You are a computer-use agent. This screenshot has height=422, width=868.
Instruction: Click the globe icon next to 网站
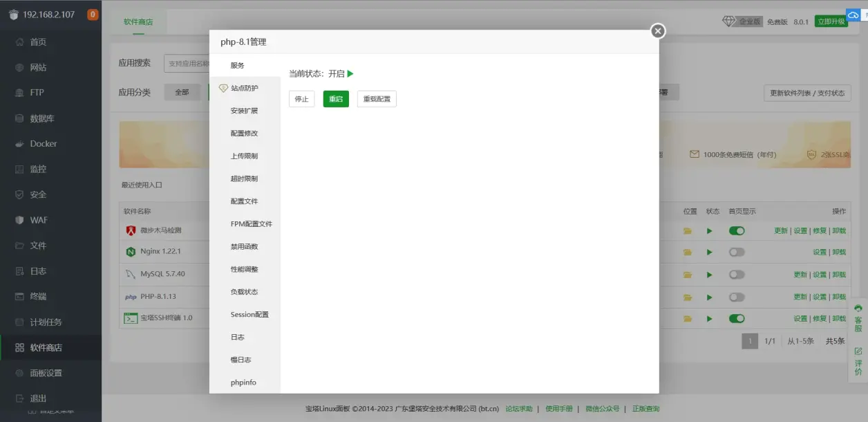pos(19,68)
